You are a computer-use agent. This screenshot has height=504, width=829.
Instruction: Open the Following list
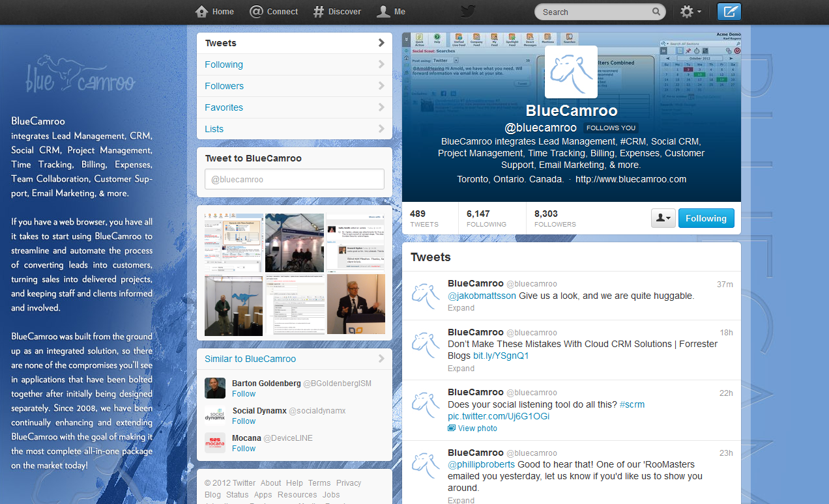[x=295, y=64]
